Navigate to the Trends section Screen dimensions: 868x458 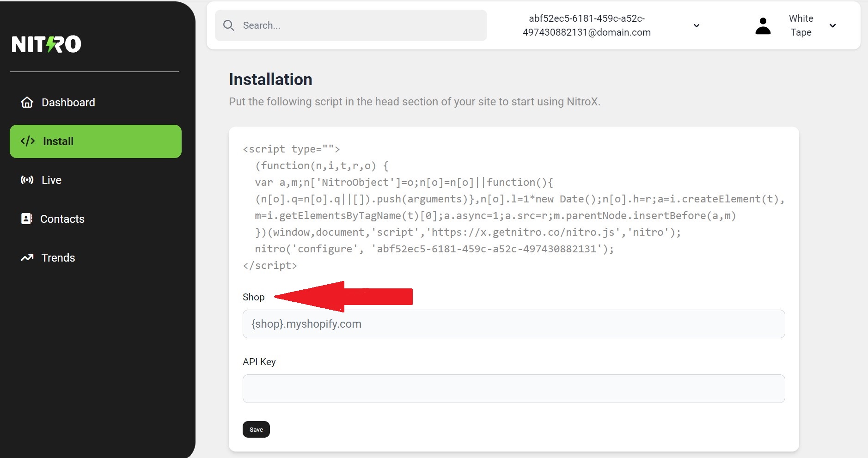click(57, 257)
